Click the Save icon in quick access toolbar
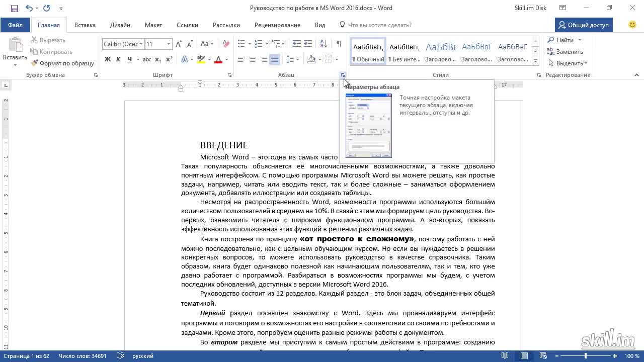This screenshot has width=644, height=362. (x=14, y=8)
